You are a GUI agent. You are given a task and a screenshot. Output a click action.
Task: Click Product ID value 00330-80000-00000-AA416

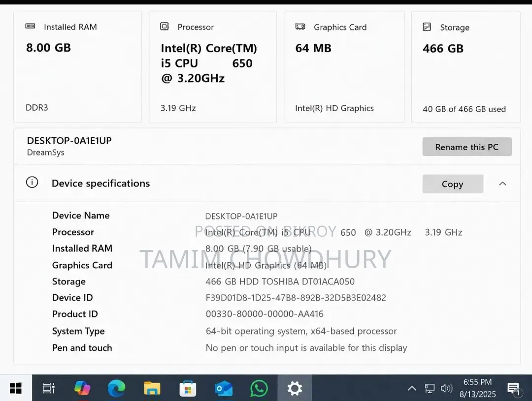[265, 314]
